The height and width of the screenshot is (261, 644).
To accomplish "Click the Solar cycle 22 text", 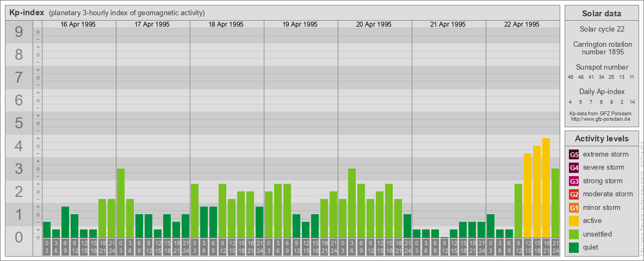I will [x=601, y=29].
